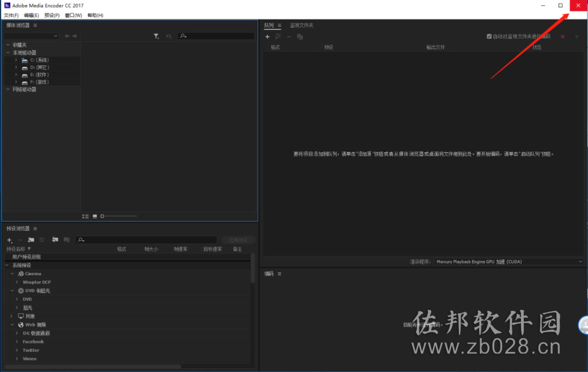Toggle 自动对监视文件夹进行编码 checkbox
The height and width of the screenshot is (372, 588).
(x=489, y=36)
